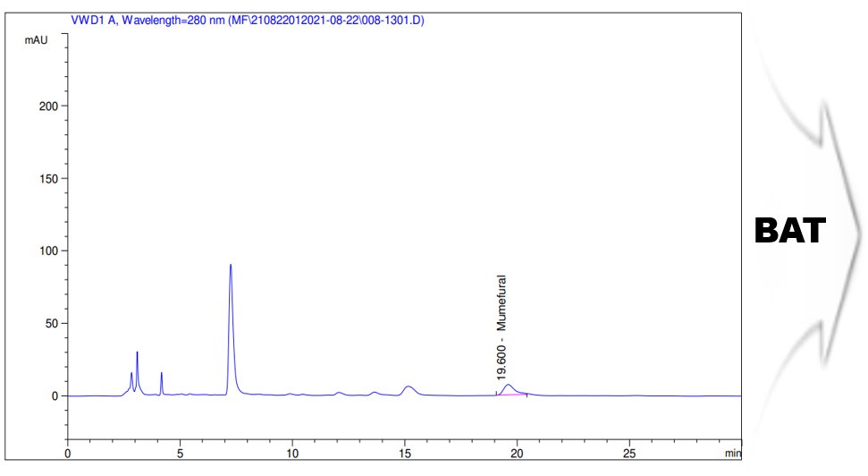
Task: Click the BAT text label
Action: (x=789, y=232)
